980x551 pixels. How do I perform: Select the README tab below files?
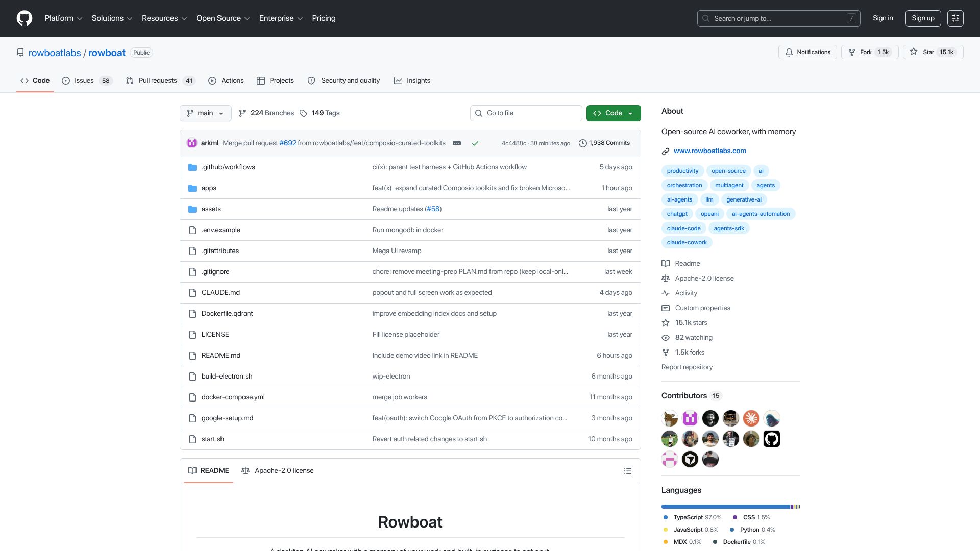click(209, 471)
